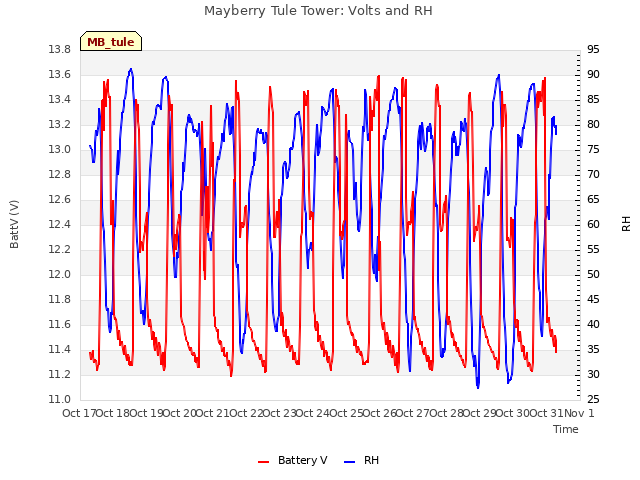
Task: Click the 95 tick on right RH axis
Action: 593,49
